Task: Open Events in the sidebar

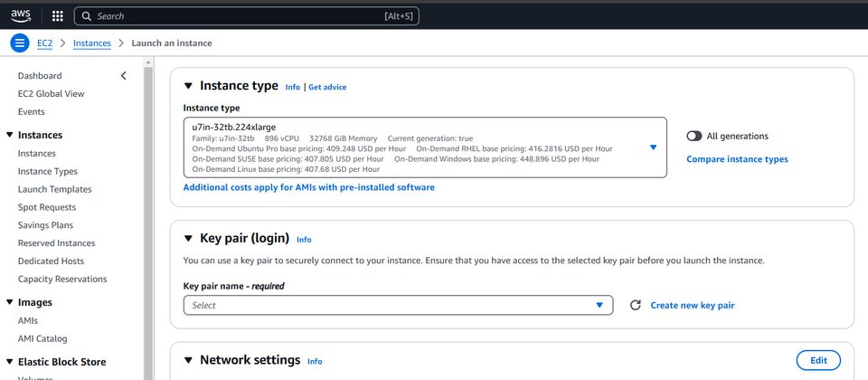Action: (31, 111)
